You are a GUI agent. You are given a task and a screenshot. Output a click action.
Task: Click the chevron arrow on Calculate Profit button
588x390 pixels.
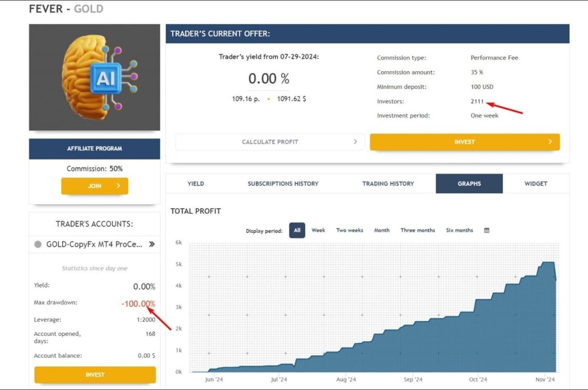coord(355,141)
